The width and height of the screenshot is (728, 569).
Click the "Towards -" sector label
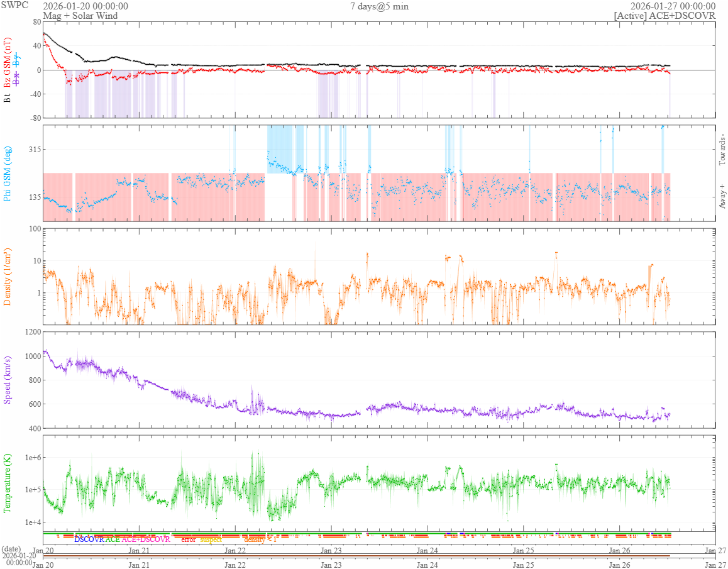[722, 150]
